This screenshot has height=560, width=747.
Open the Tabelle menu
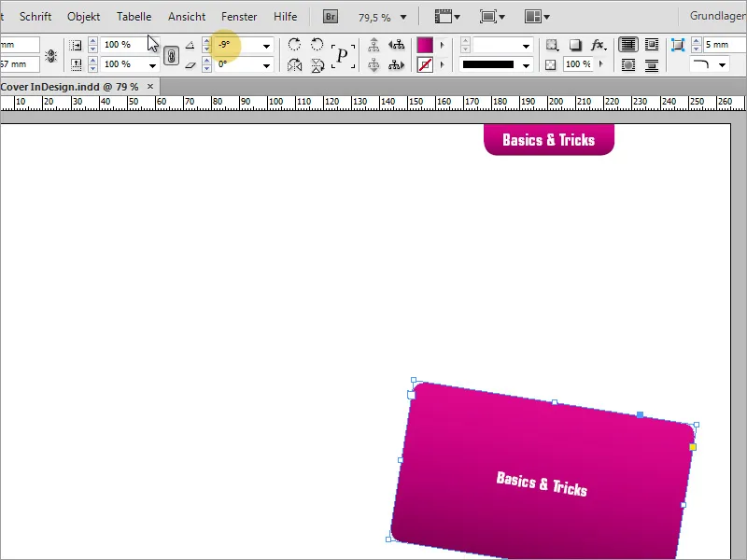pyautogui.click(x=134, y=17)
